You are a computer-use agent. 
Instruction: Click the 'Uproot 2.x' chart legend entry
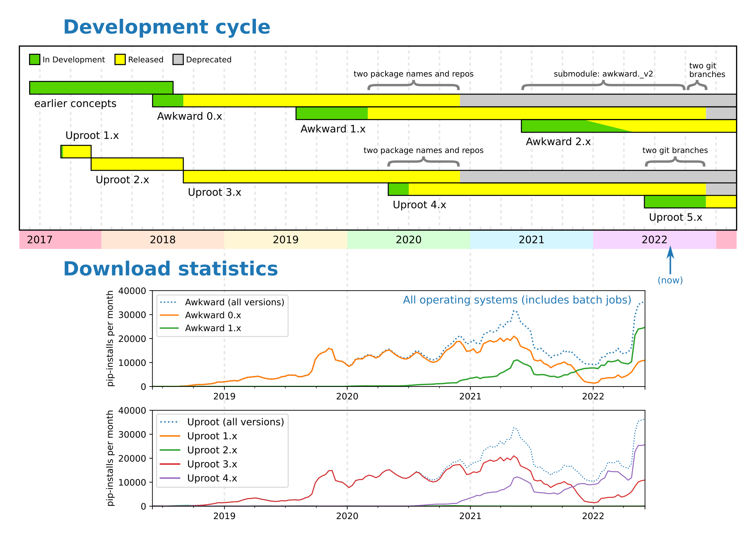(x=199, y=450)
